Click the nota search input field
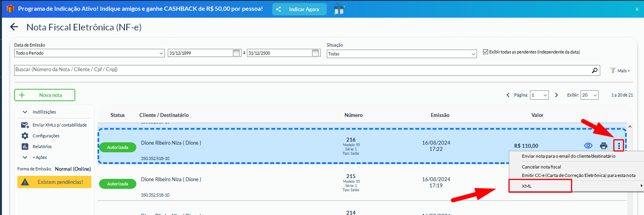The height and width of the screenshot is (215, 644). pos(300,70)
